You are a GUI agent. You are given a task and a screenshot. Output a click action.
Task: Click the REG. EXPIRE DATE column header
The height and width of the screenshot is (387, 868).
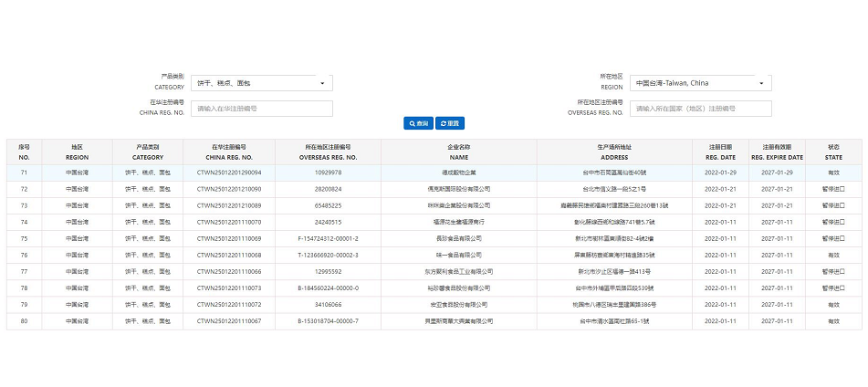[x=777, y=152]
